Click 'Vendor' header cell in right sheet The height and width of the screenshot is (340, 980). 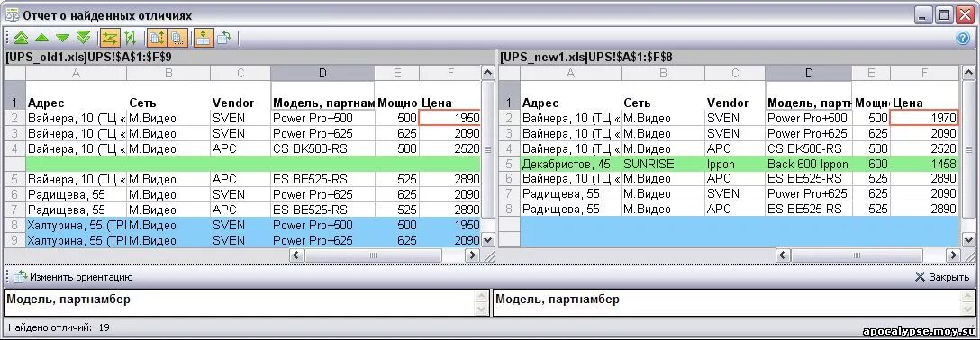734,95
